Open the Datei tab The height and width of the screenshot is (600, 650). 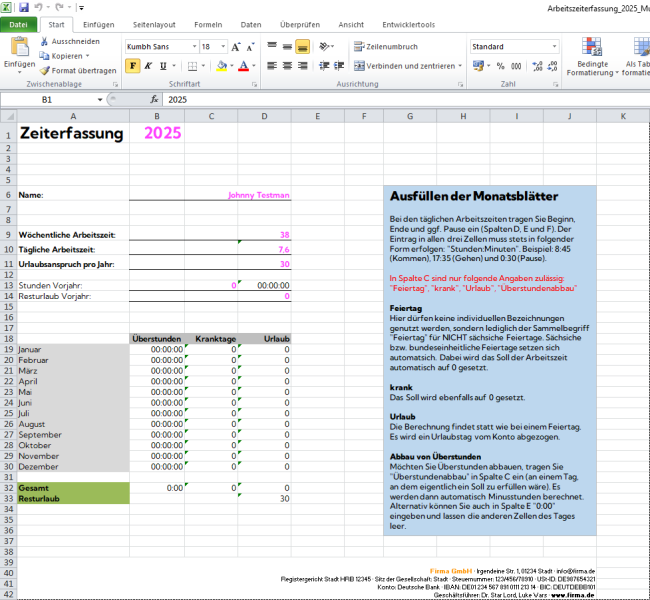pos(19,24)
